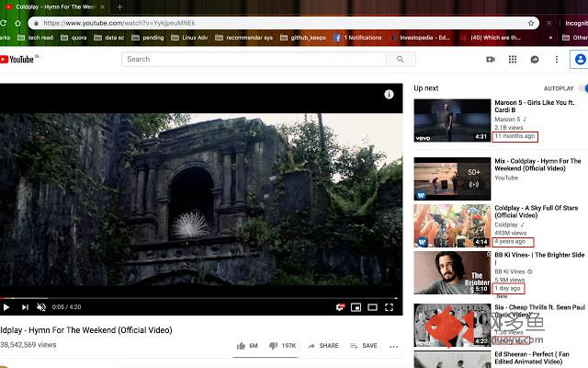Enable miniplayer mode
Screen dimensions: 588x368
click(356, 307)
